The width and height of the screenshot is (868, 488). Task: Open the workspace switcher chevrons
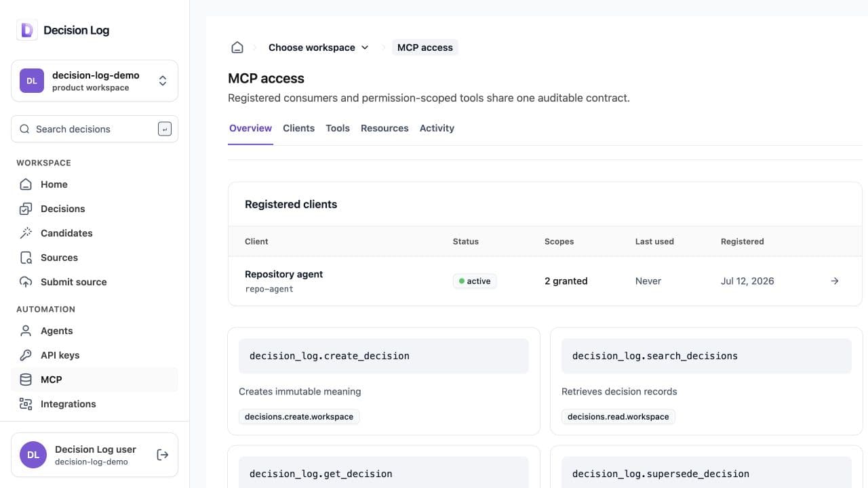tap(163, 81)
